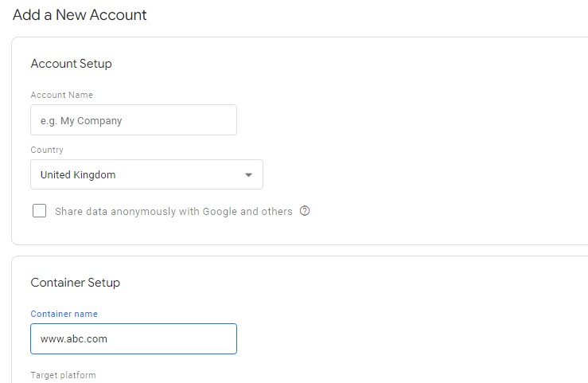Click the Account Setup section heading
This screenshot has width=588, height=383.
pyautogui.click(x=72, y=64)
